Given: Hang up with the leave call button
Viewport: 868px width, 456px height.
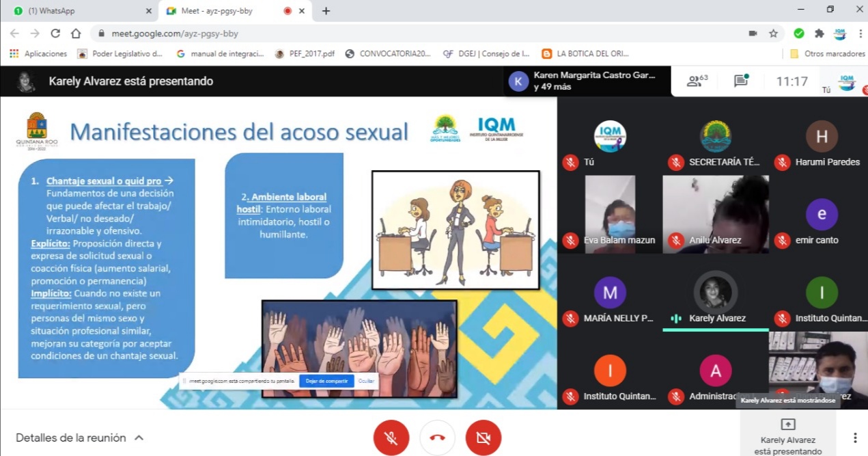Looking at the screenshot, I should point(437,438).
